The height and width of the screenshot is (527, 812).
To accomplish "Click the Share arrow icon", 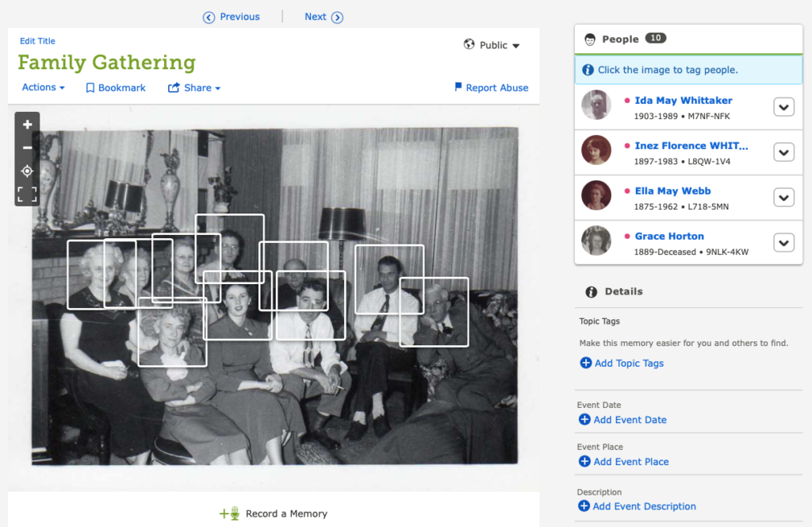I will (174, 87).
